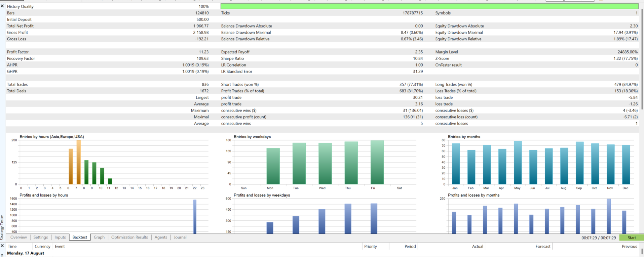Screen dimensions: 644x257
Task: Click the Sep bar in Entries by months
Action: click(x=579, y=163)
